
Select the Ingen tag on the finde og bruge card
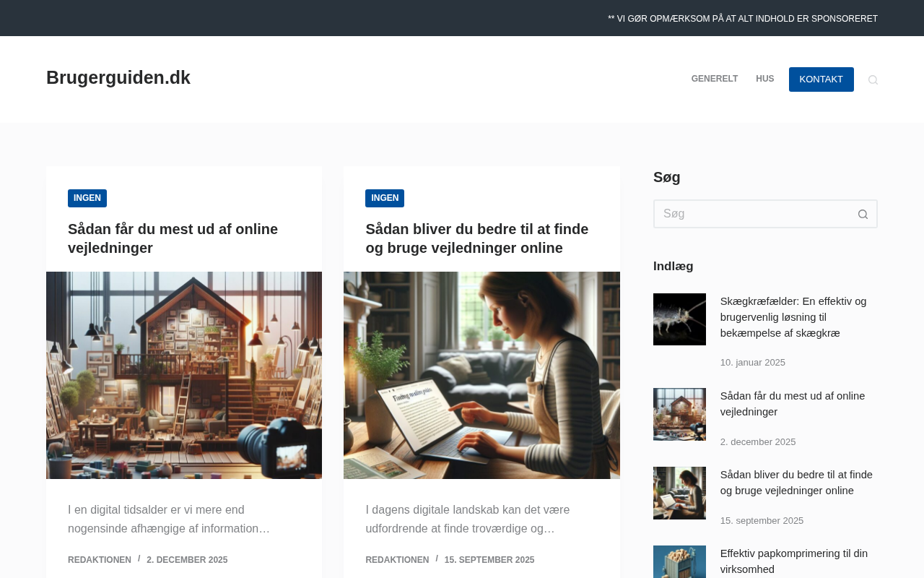pyautogui.click(x=385, y=198)
